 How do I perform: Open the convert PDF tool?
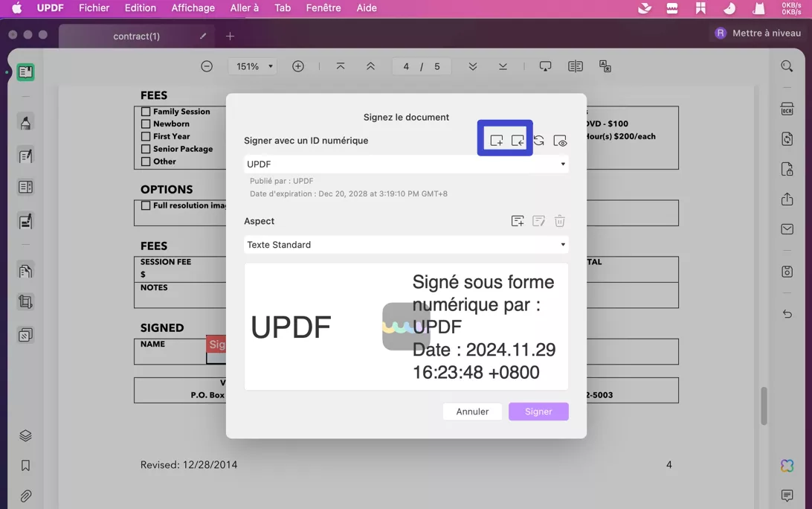pyautogui.click(x=787, y=139)
